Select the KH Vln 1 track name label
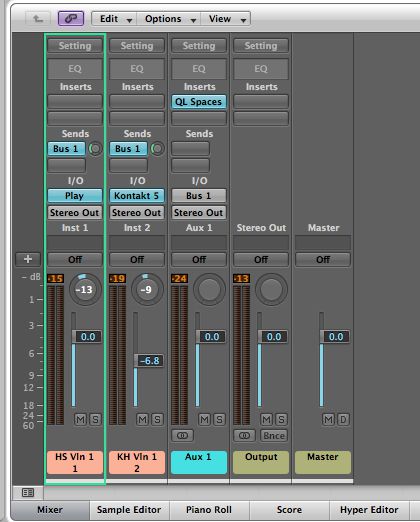The image size is (420, 522). coord(137,462)
